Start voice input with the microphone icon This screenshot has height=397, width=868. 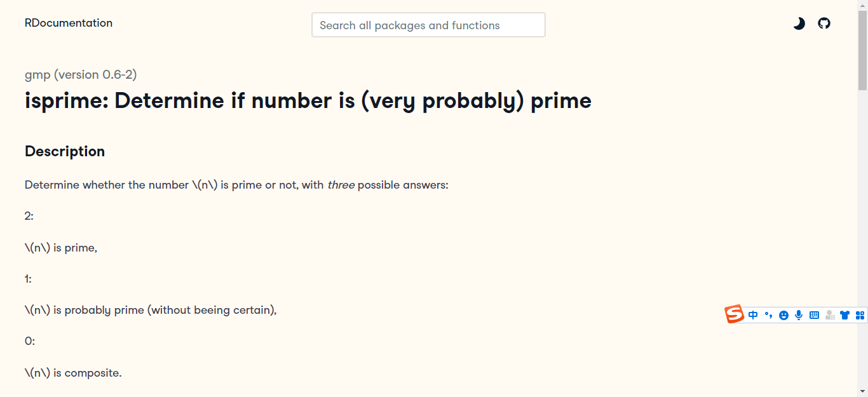click(799, 314)
